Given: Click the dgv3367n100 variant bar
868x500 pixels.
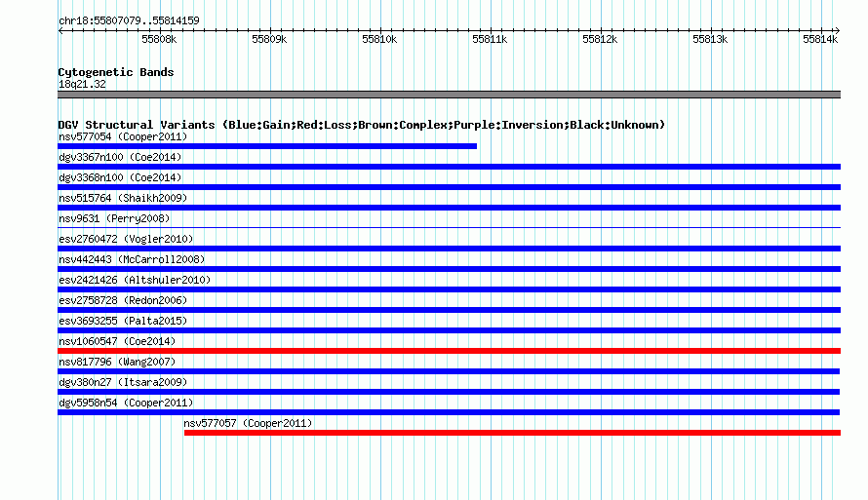Looking at the screenshot, I should 449,167.
